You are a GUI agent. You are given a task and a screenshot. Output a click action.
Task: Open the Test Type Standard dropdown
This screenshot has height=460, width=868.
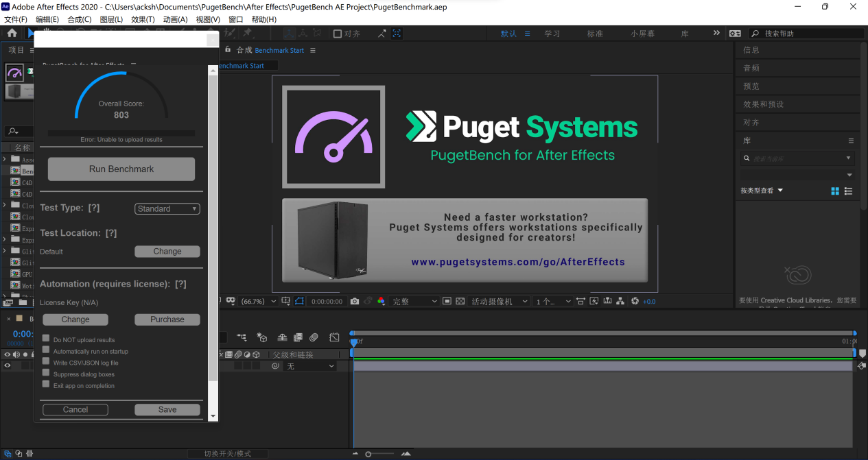(x=167, y=208)
